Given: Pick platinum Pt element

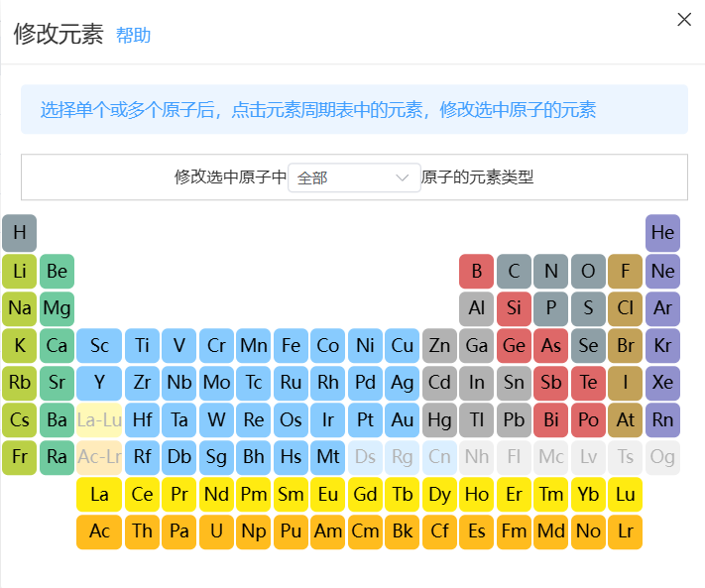Looking at the screenshot, I should click(365, 420).
